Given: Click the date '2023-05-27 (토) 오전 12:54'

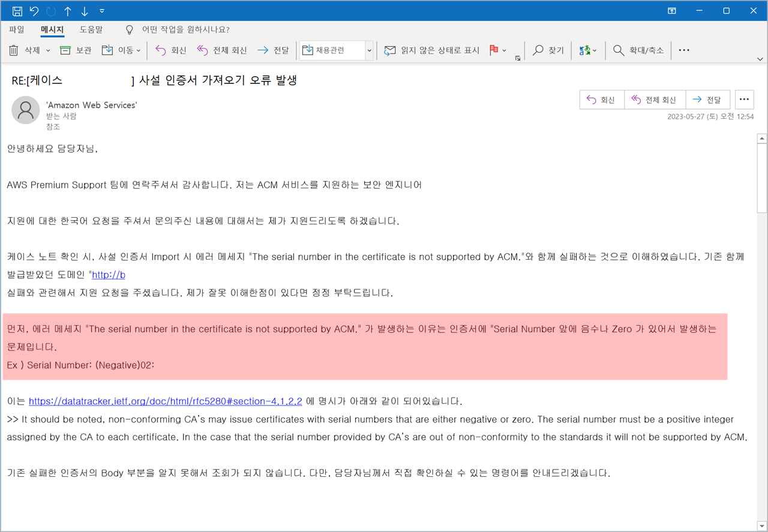Looking at the screenshot, I should point(710,117).
